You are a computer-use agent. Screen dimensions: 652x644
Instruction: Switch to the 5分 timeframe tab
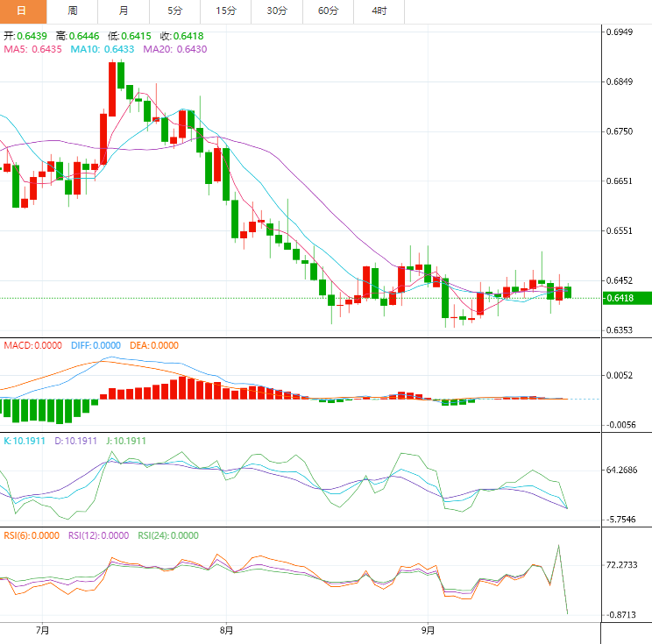click(x=174, y=11)
